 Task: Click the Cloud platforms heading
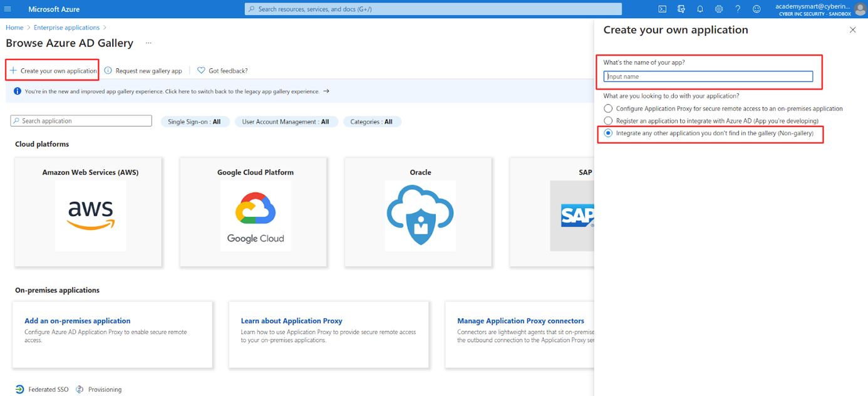pos(42,144)
